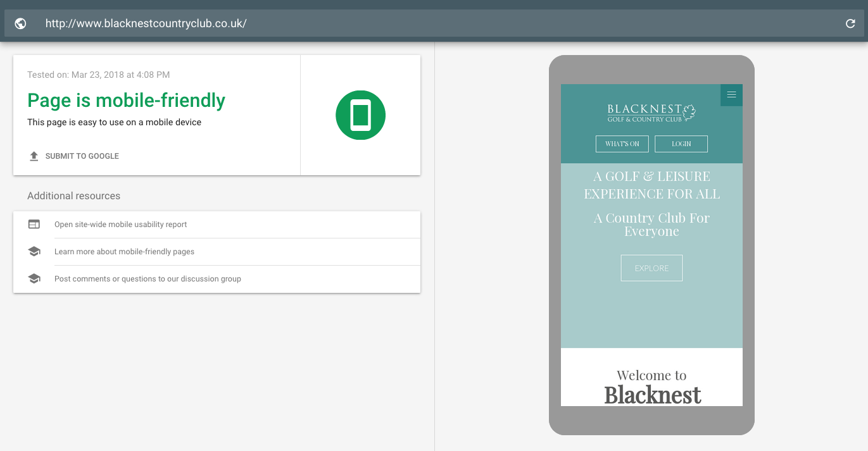Click the green mobile-friendly phone icon
The image size is (868, 451).
[360, 115]
